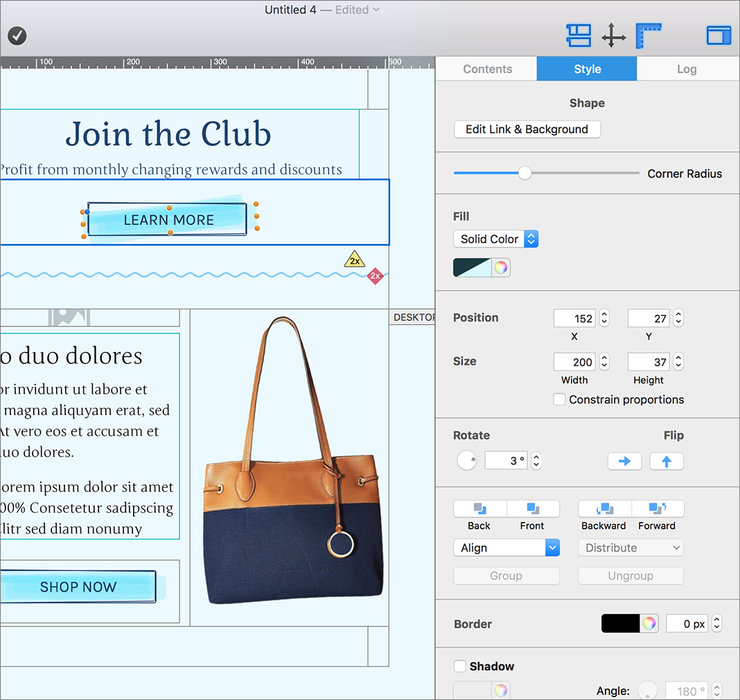
Task: Click the DESKTOP breakpoint label
Action: (x=414, y=317)
